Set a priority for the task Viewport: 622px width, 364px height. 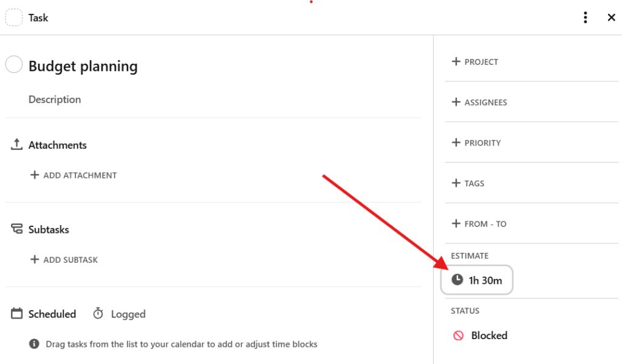476,143
